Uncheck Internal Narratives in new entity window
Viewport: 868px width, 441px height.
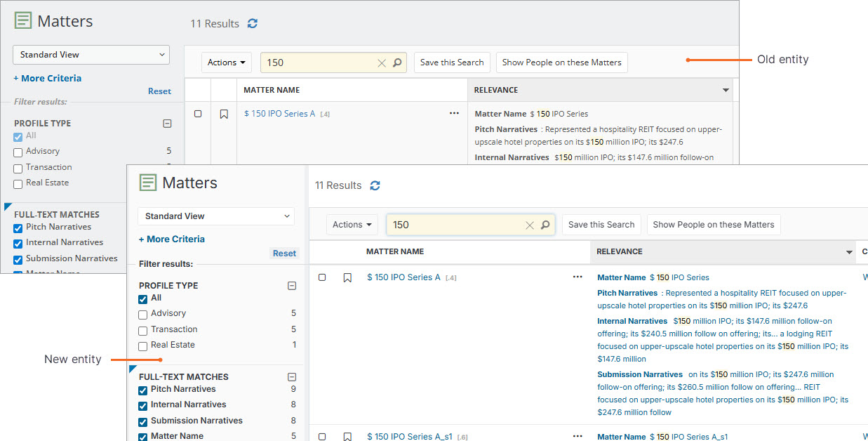coord(143,406)
